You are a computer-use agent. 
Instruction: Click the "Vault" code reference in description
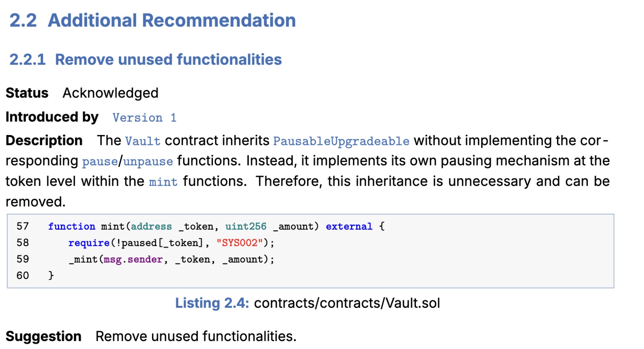tap(143, 141)
